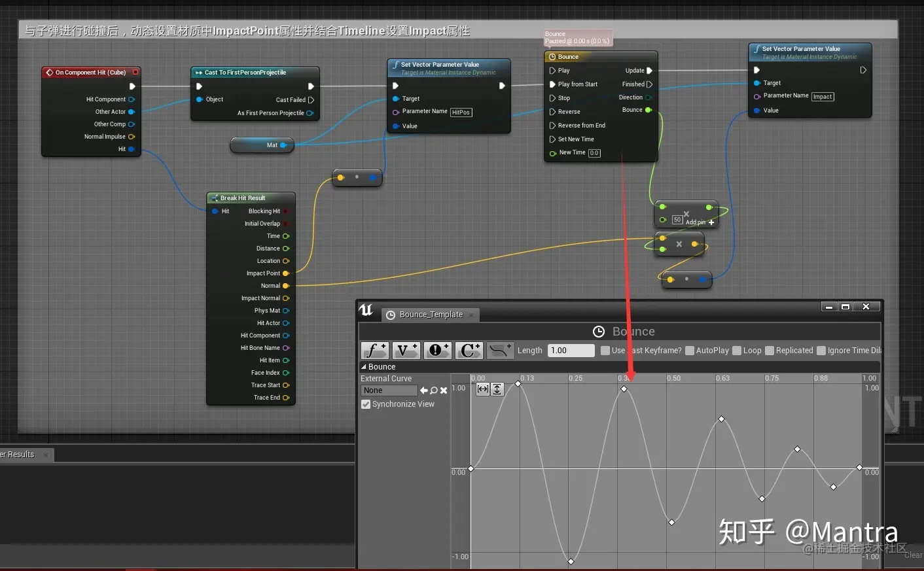Select the last keyframe at time 1.00

point(860,467)
